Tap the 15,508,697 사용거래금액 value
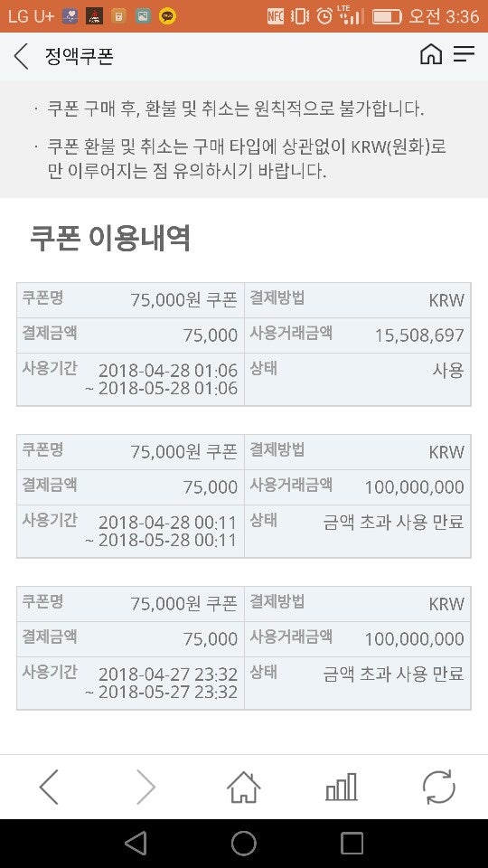The width and height of the screenshot is (488, 868). point(419,335)
